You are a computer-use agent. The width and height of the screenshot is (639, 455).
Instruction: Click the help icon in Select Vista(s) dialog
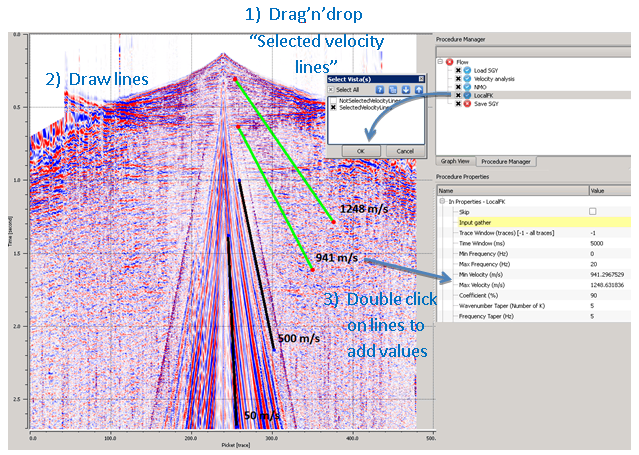pos(381,90)
